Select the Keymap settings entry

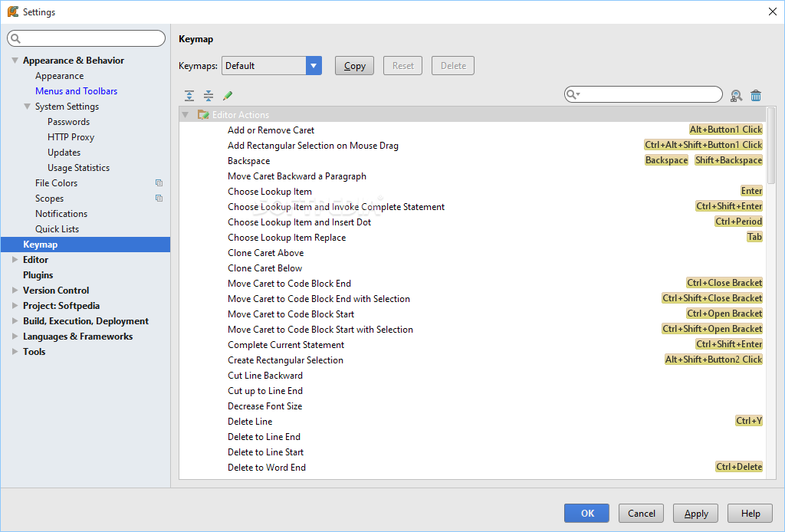(86, 245)
